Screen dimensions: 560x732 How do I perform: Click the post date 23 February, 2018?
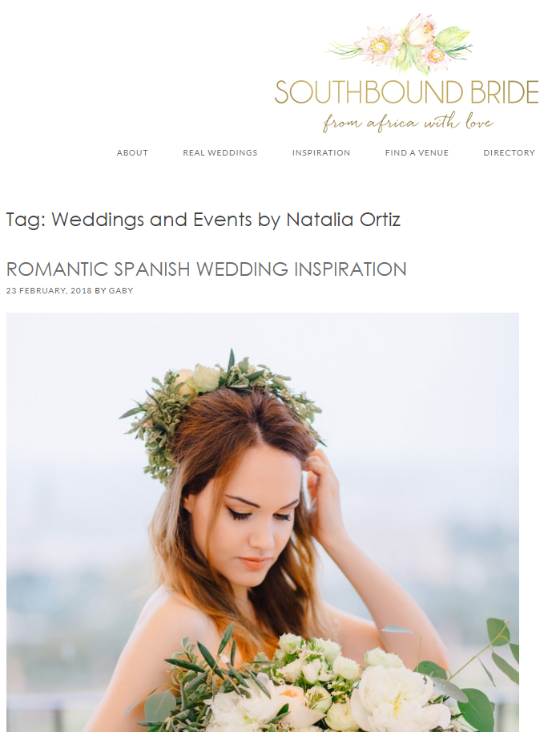click(49, 290)
